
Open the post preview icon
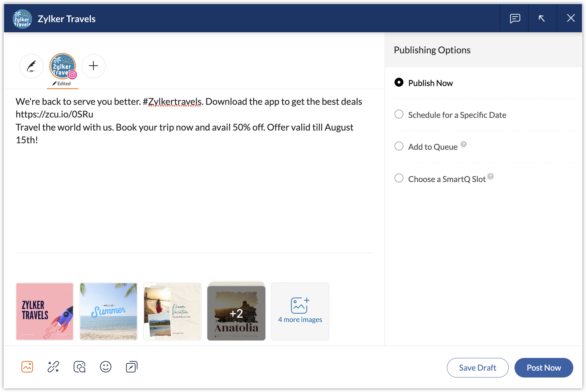click(131, 367)
